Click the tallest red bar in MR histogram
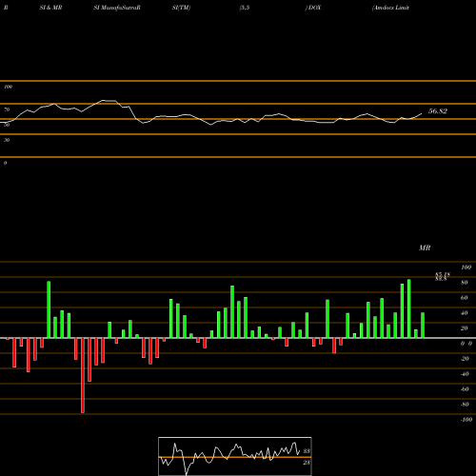The image size is (476, 476). pyautogui.click(x=83, y=375)
